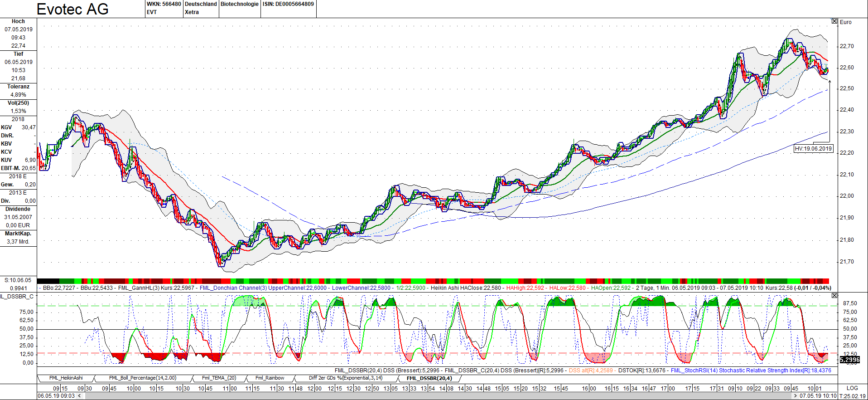This screenshot has height=400, width=868.
Task: Click the Gew. value 0,20
Action: (30, 185)
